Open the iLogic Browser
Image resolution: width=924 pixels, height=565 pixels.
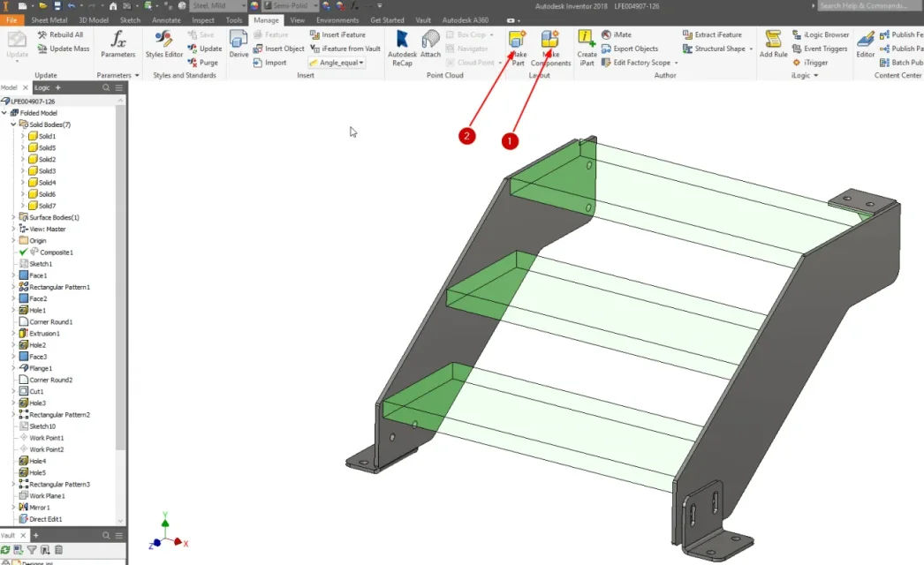(x=821, y=34)
